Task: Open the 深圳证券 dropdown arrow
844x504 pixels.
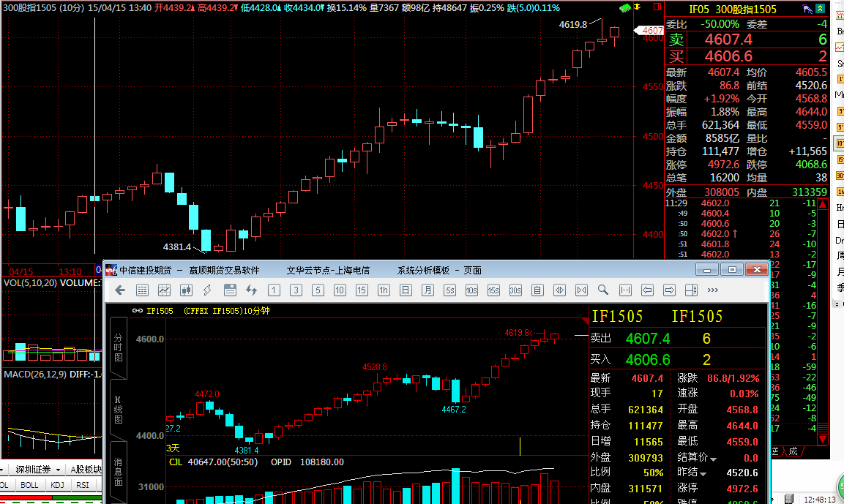Action: click(56, 470)
